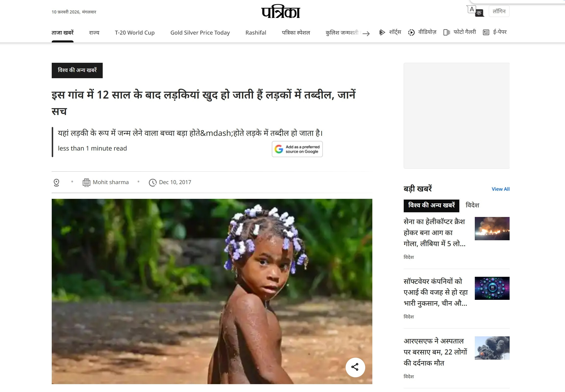
Task: Select the विश्व की अन्य खबरें sidebar tab
Action: pos(431,206)
